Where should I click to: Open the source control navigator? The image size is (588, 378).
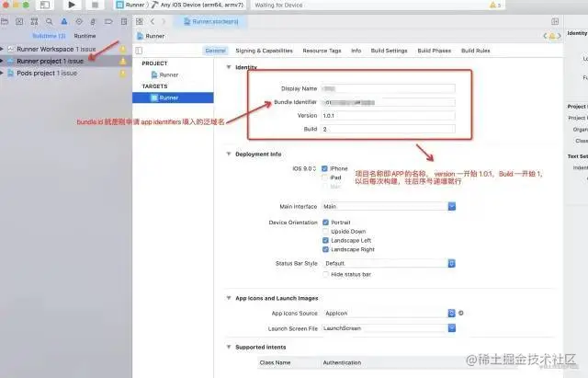[x=19, y=22]
